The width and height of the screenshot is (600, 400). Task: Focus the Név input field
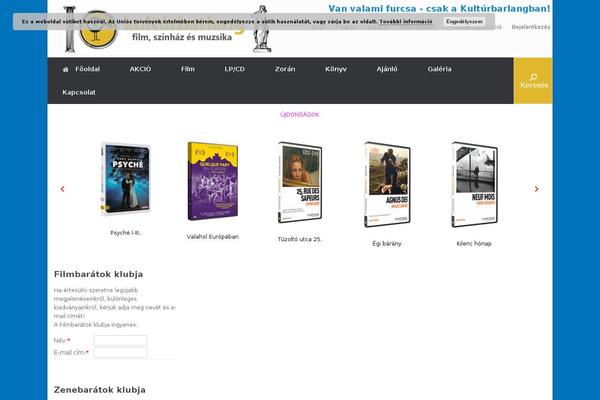click(x=121, y=341)
